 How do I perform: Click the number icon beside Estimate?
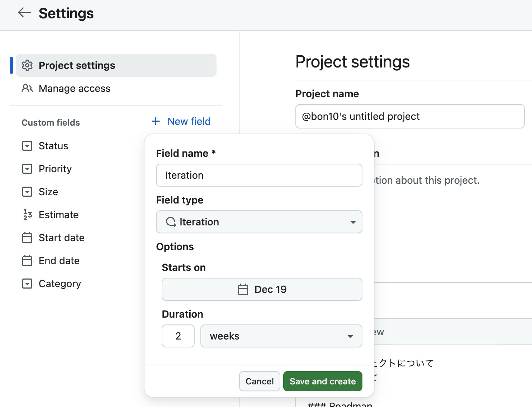point(27,215)
